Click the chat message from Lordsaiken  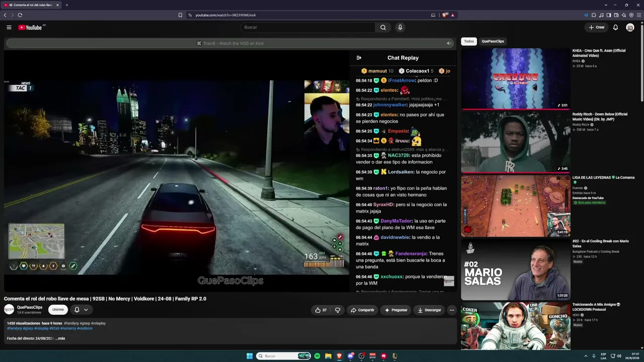[x=401, y=175]
